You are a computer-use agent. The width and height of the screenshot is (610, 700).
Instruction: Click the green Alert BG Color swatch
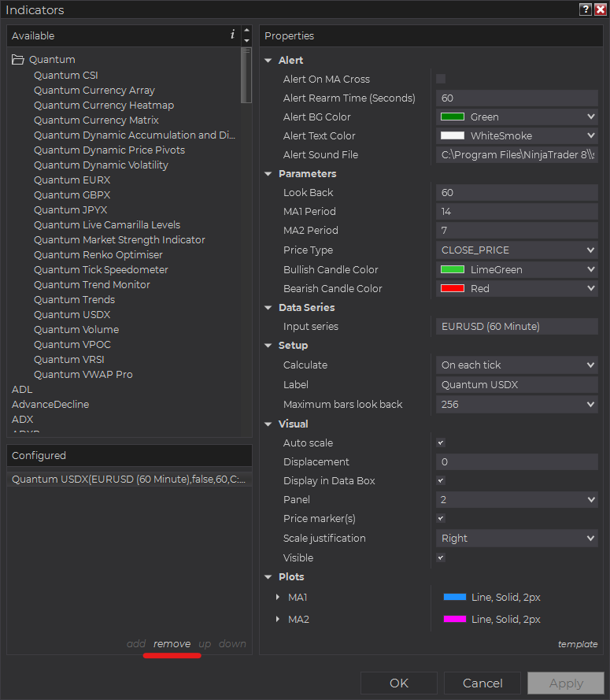(x=453, y=117)
